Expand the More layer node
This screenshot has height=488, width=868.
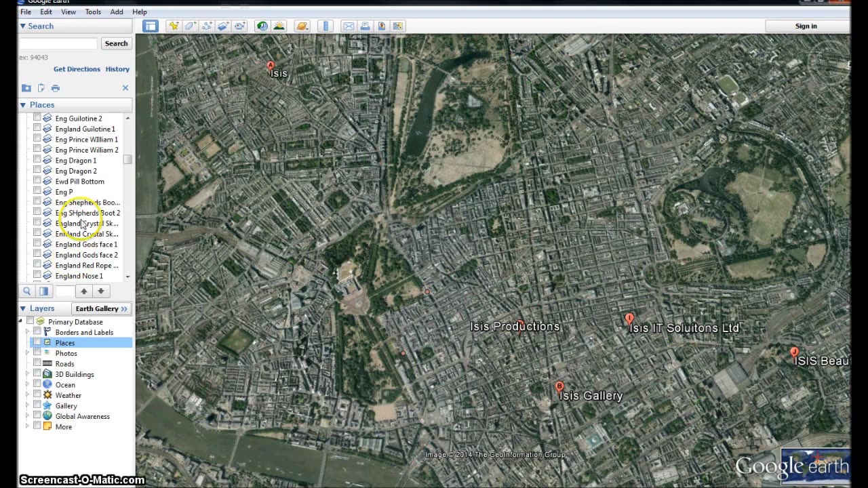pyautogui.click(x=28, y=426)
